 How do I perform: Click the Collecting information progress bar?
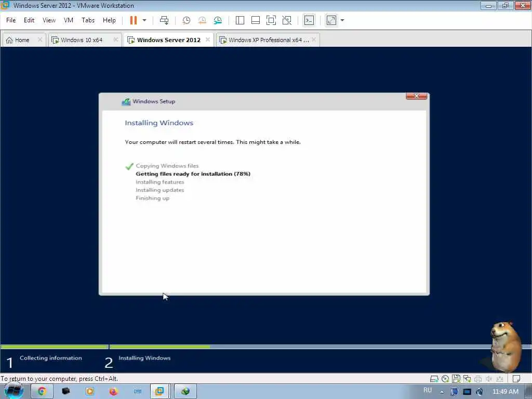54,347
